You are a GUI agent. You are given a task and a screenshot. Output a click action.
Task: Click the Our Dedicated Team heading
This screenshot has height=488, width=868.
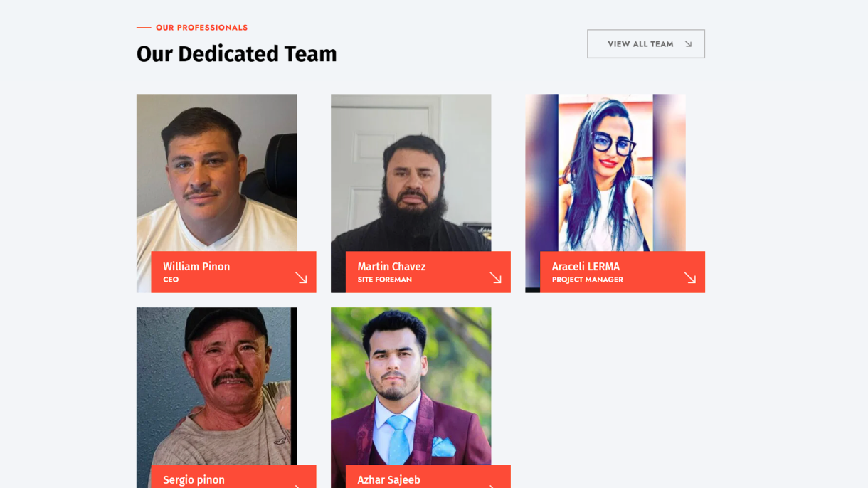click(237, 54)
